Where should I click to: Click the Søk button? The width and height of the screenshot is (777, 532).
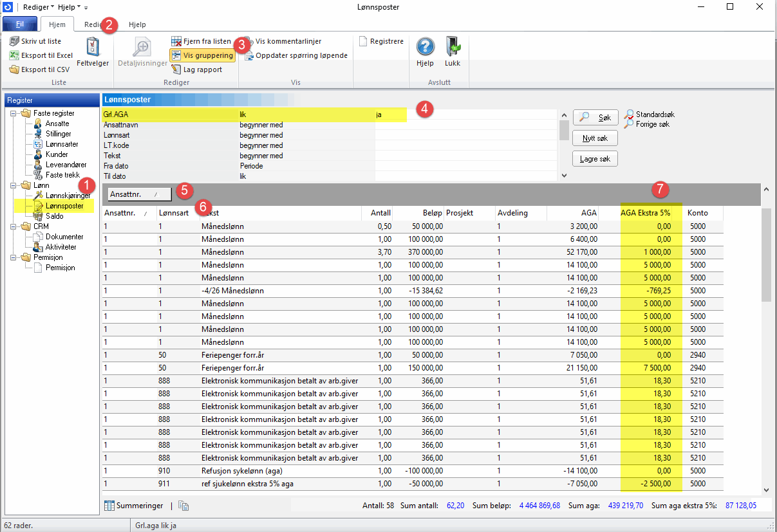coord(595,118)
